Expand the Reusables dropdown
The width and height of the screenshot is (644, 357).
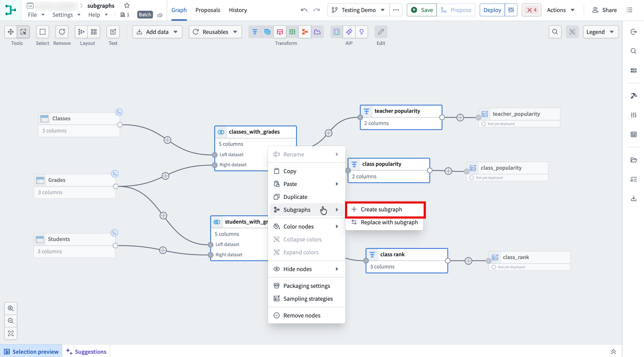pos(215,32)
